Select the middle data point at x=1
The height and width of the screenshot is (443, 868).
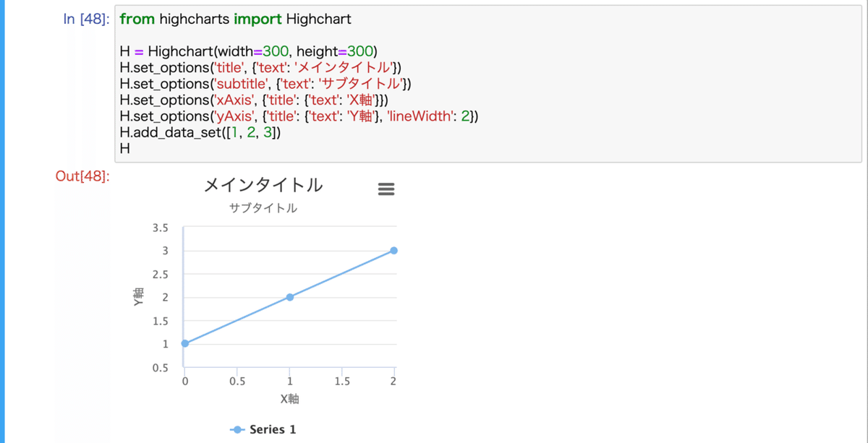[x=289, y=297]
